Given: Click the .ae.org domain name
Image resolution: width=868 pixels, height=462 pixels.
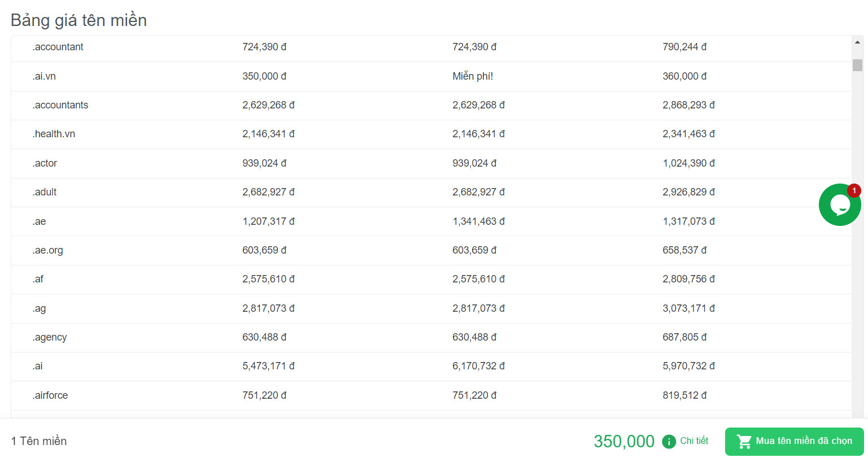Looking at the screenshot, I should [47, 250].
